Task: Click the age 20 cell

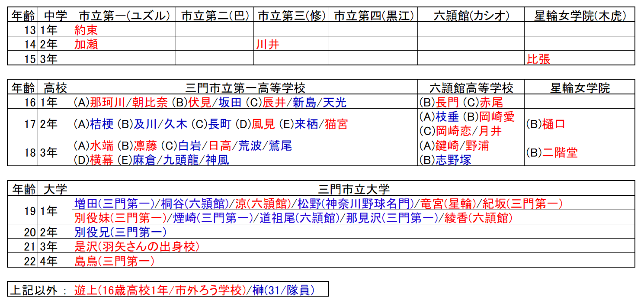Action: pyautogui.click(x=22, y=232)
